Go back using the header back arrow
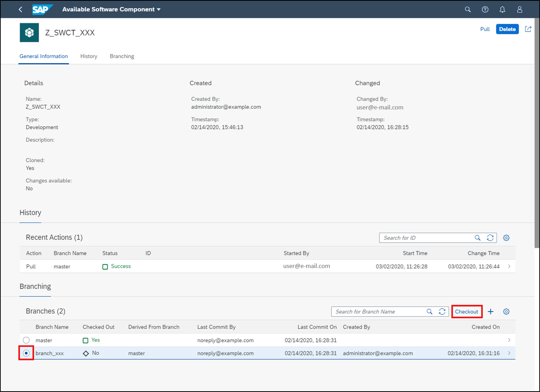Viewport: 540px width, 392px height. coord(21,9)
